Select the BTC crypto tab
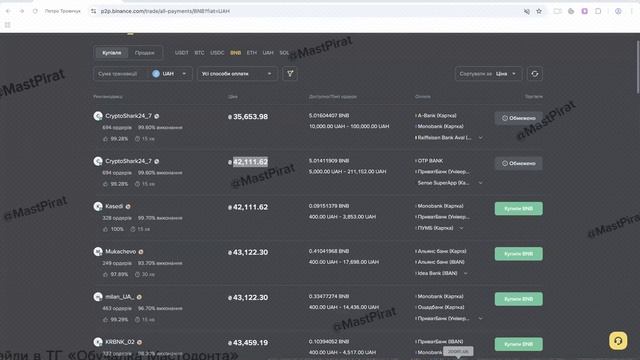 tap(200, 53)
